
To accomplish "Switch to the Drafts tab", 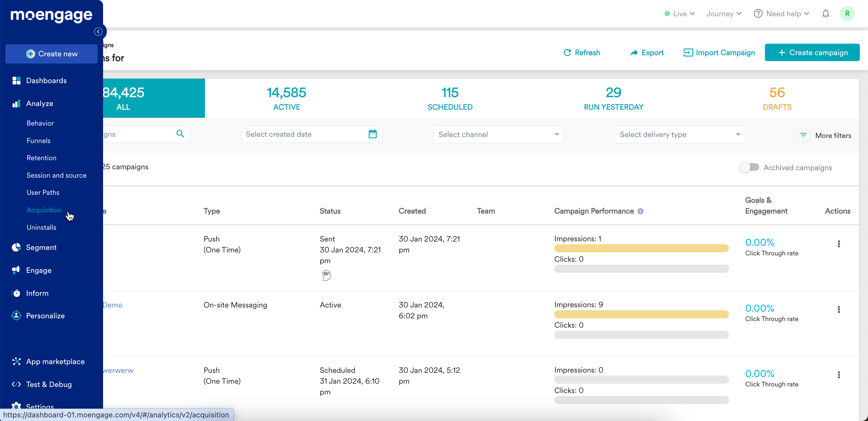I will 777,98.
